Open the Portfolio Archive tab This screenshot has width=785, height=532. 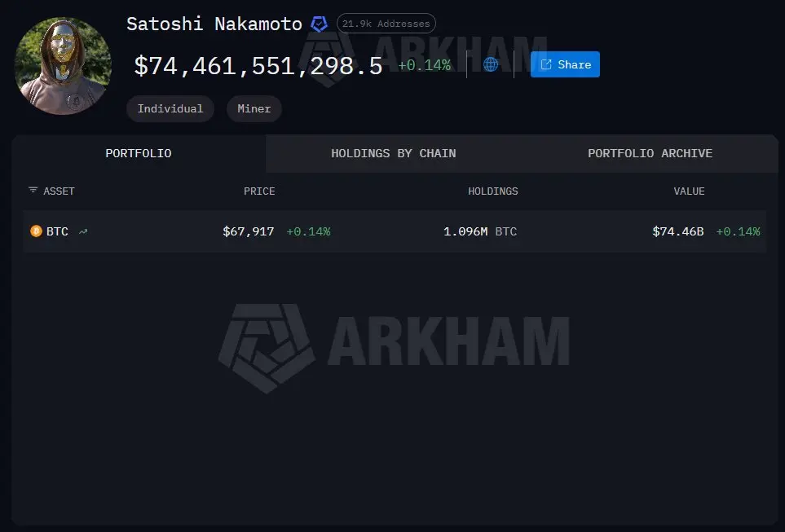pyautogui.click(x=650, y=153)
